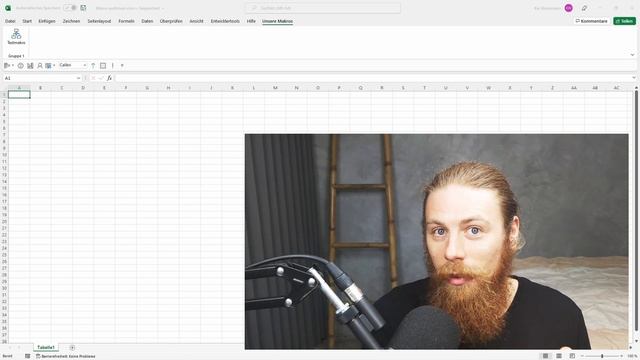This screenshot has width=640, height=360.
Task: Click the previous-sheet navigation arrow
Action: (10, 348)
